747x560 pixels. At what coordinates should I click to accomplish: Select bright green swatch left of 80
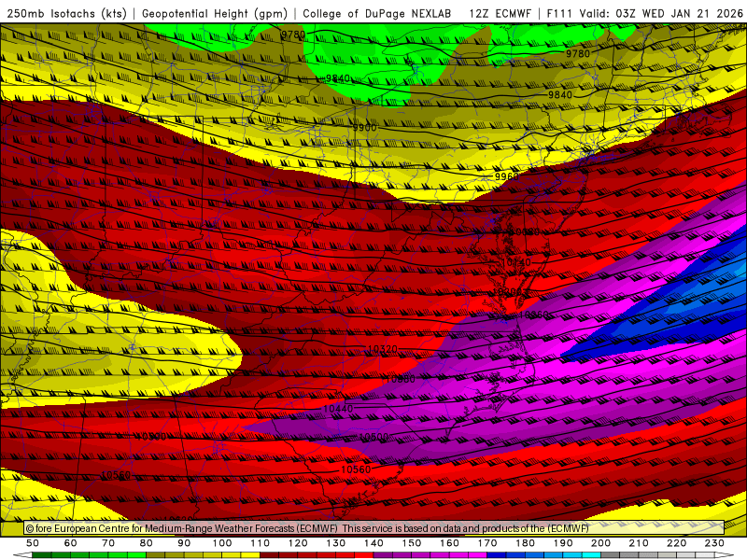pyautogui.click(x=136, y=555)
